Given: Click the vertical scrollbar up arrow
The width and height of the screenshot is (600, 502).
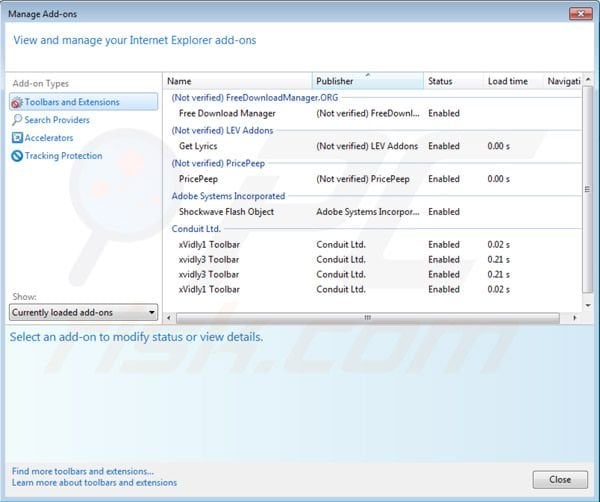Looking at the screenshot, I should [588, 79].
